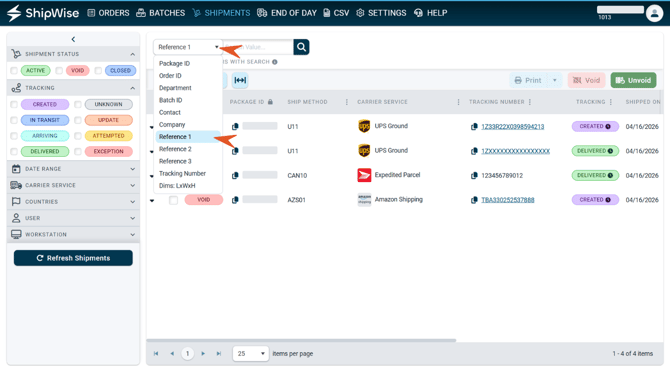This screenshot has width=670, height=377.
Task: Open the Print options arrow
Action: 555,80
